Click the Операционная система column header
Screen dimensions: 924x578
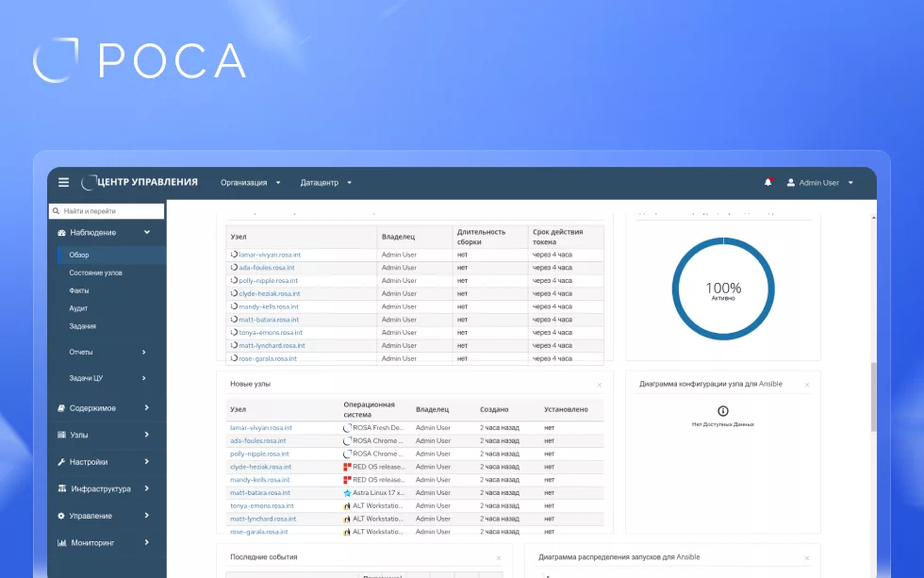pos(369,409)
